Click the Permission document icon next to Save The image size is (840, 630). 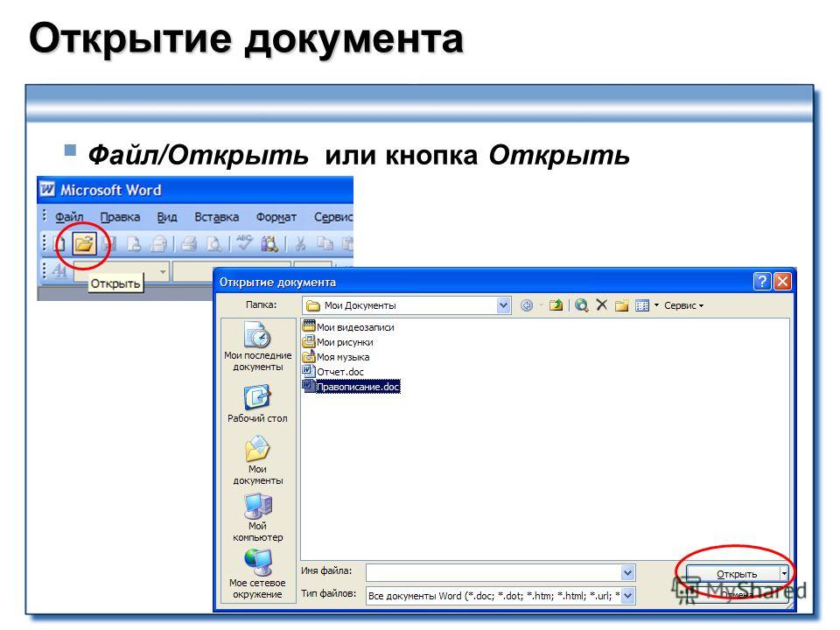click(133, 244)
